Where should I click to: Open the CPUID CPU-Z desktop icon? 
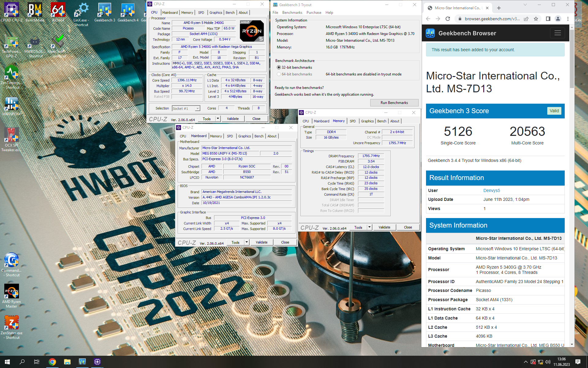point(12,12)
